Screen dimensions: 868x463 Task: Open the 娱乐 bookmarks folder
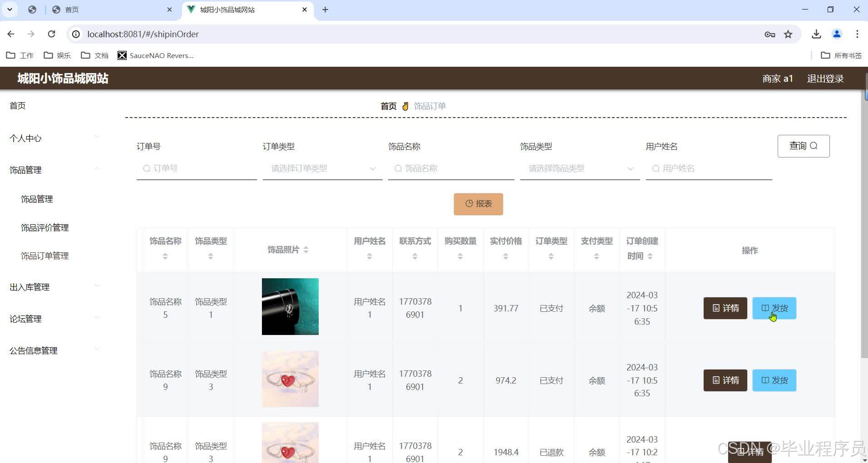point(57,55)
